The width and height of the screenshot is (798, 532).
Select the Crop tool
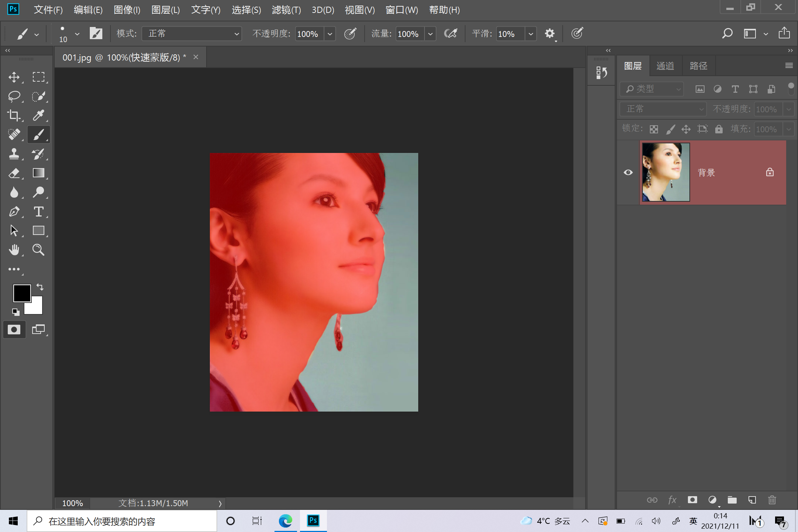pyautogui.click(x=14, y=115)
